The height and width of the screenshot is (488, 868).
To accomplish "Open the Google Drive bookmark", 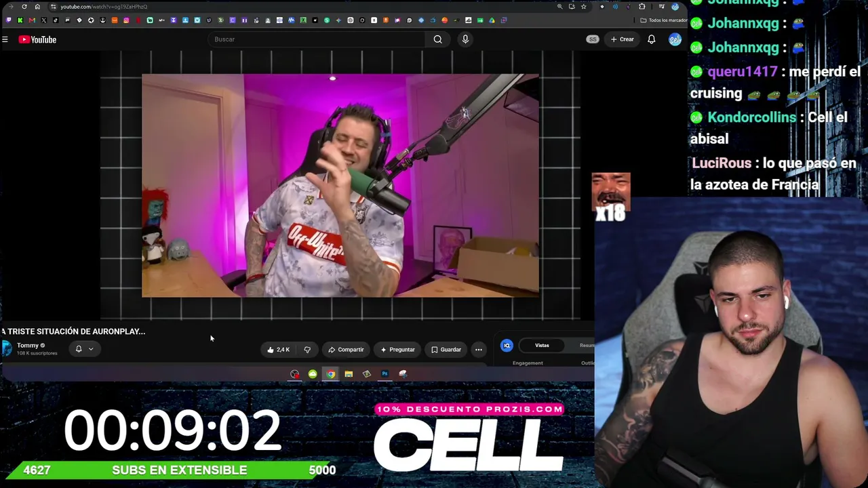I will pyautogui.click(x=492, y=20).
